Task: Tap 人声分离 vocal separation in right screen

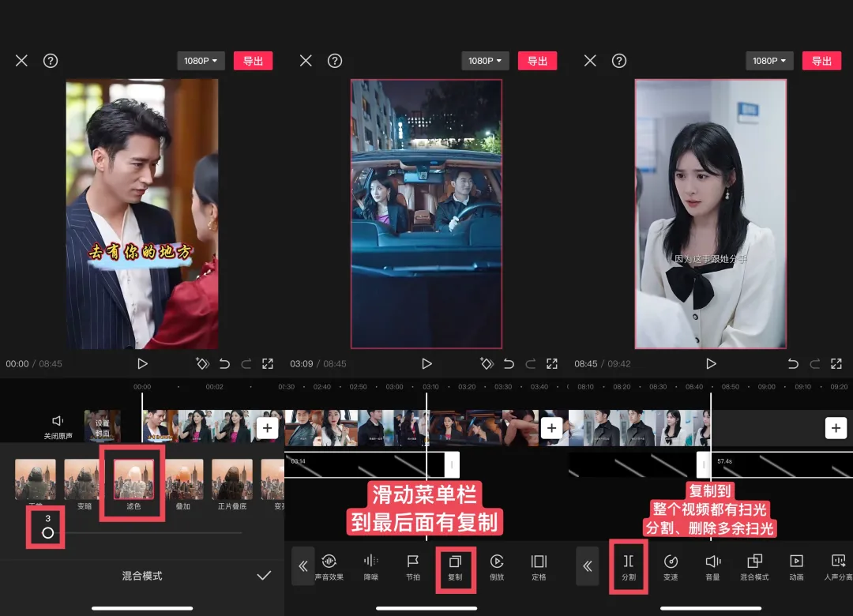Action: 838,567
